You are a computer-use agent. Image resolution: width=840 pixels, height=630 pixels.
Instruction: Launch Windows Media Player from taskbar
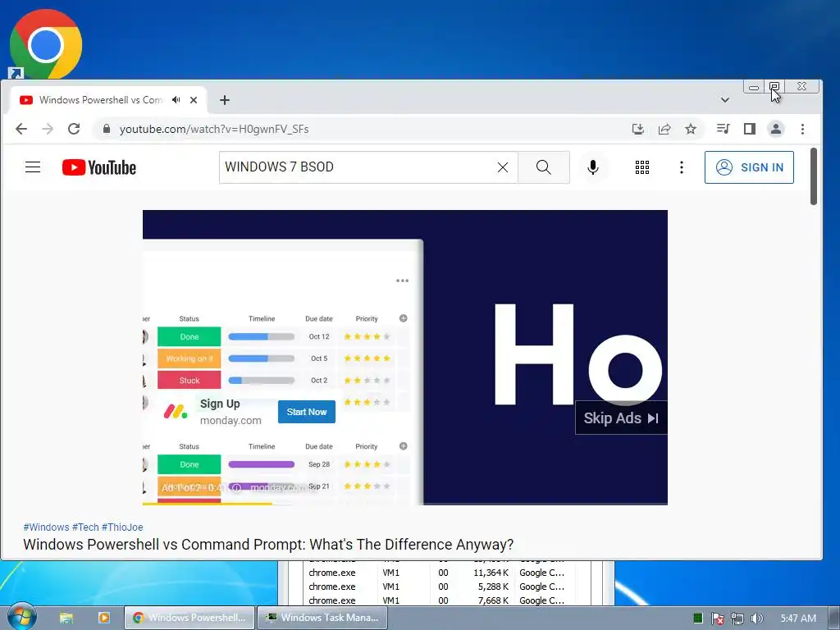pyautogui.click(x=104, y=618)
